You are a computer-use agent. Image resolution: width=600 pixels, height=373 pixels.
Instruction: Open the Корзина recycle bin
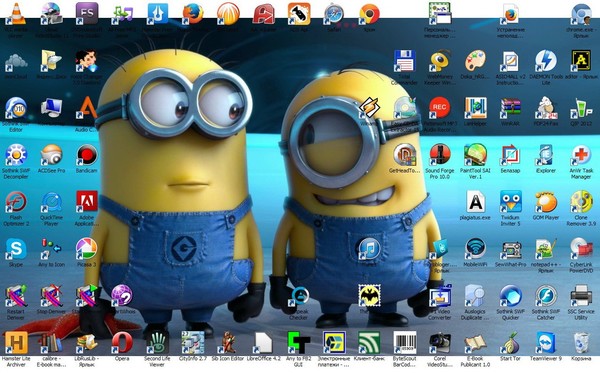pyautogui.click(x=581, y=343)
